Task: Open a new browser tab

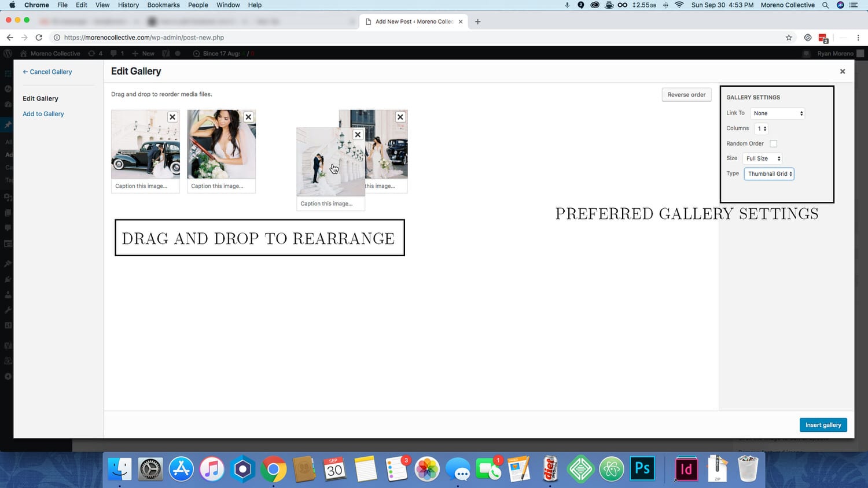Action: [477, 22]
